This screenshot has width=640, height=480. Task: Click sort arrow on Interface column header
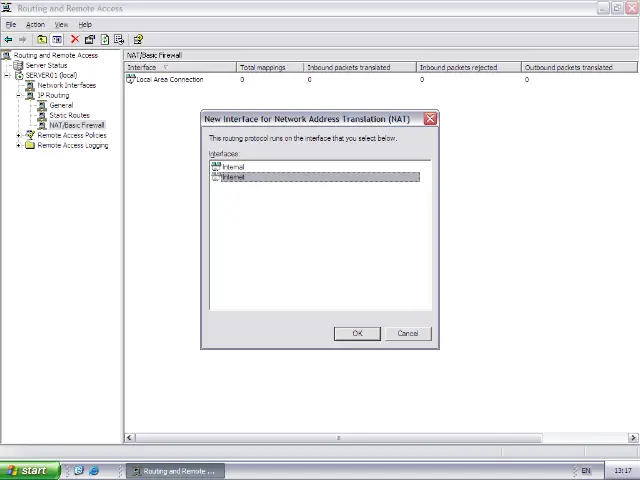[x=166, y=67]
